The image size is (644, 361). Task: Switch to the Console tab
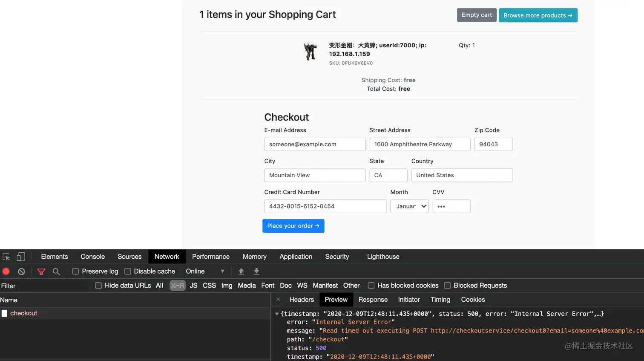(93, 257)
